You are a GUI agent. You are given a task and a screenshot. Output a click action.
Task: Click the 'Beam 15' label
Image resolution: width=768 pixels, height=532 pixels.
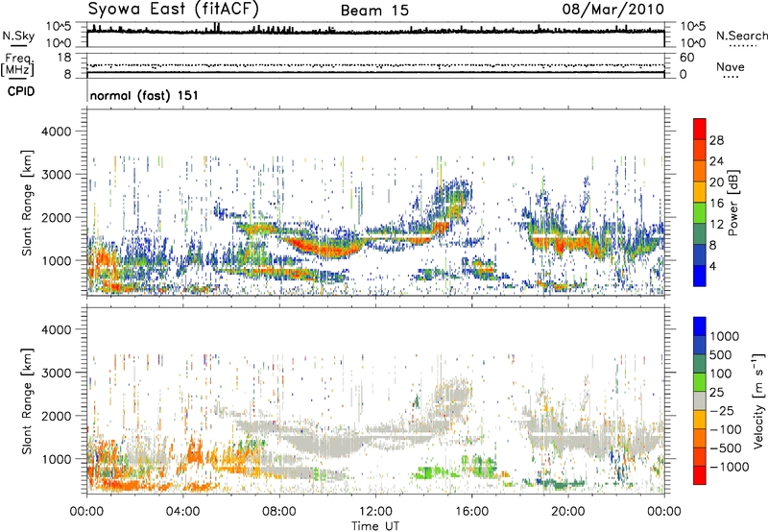[x=374, y=11]
